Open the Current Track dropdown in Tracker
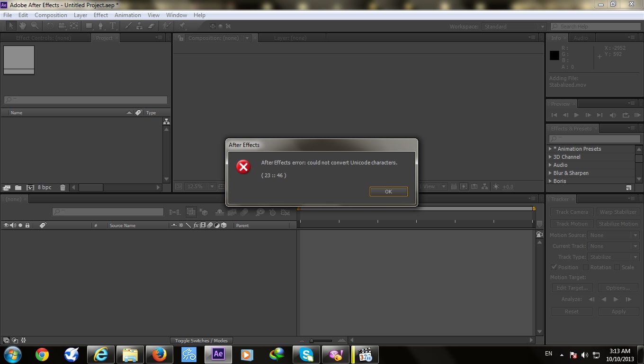 point(614,246)
